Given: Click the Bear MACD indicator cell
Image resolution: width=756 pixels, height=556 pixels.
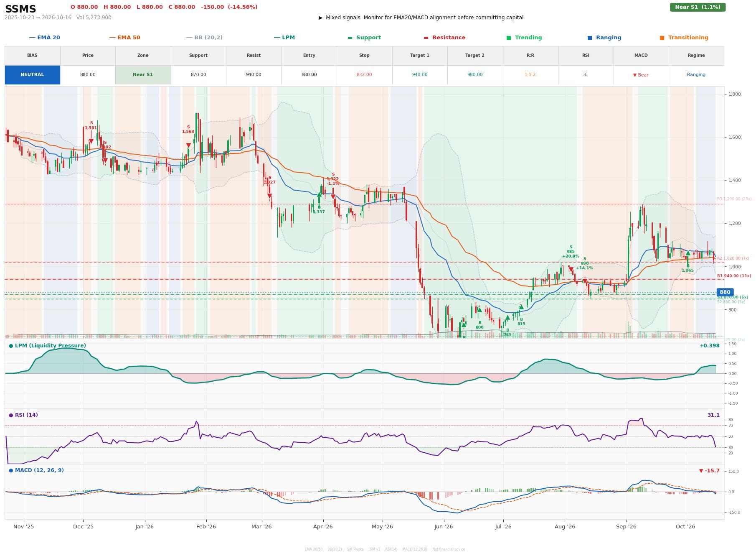Looking at the screenshot, I should [641, 75].
